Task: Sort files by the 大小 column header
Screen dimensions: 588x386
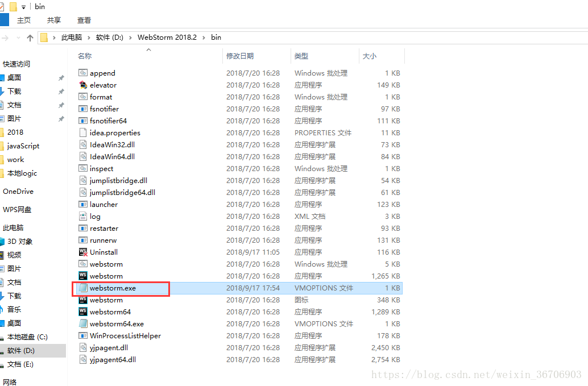Action: click(x=370, y=56)
